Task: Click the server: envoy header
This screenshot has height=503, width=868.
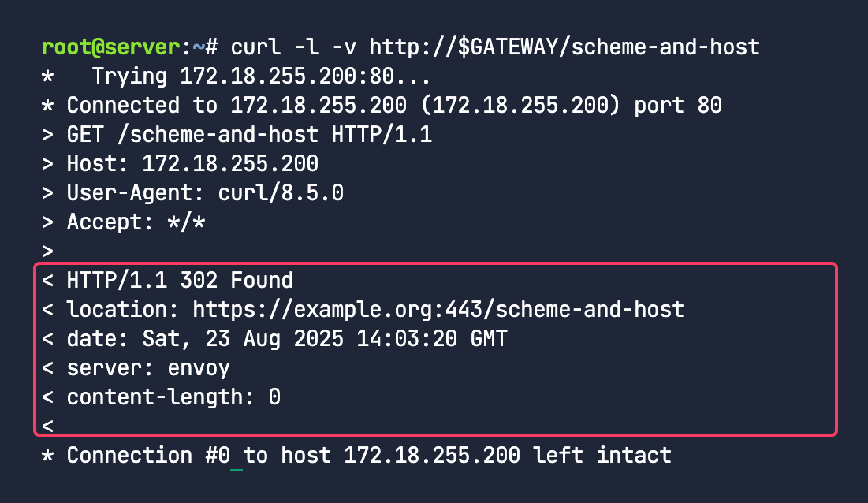Action: tap(148, 368)
